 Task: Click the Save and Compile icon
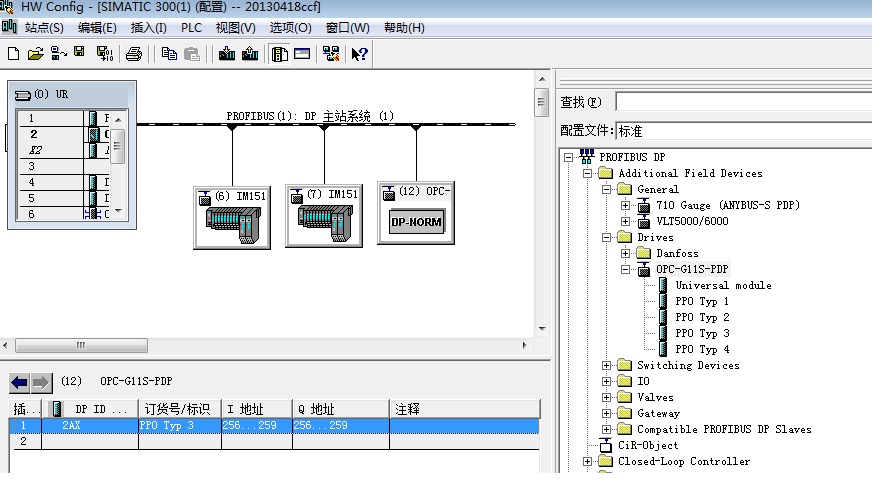(105, 54)
